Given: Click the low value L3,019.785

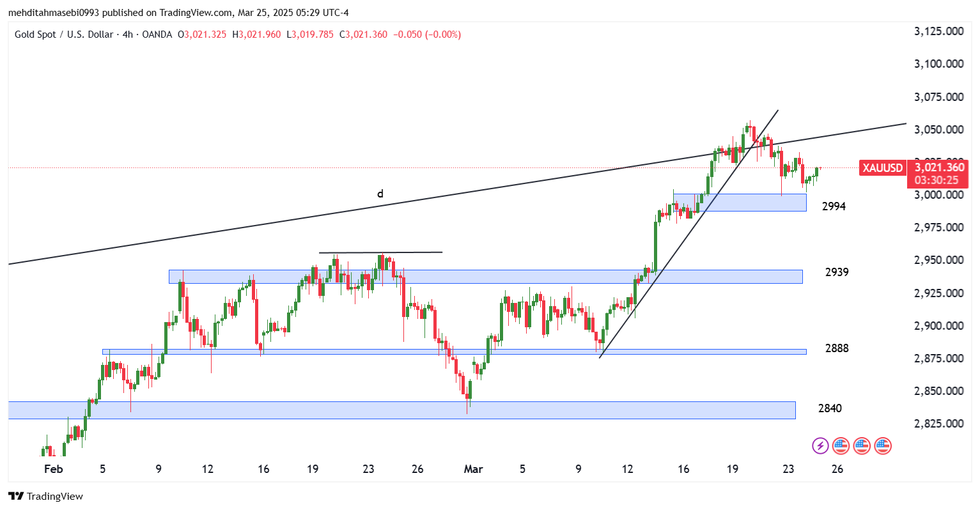Looking at the screenshot, I should point(310,35).
